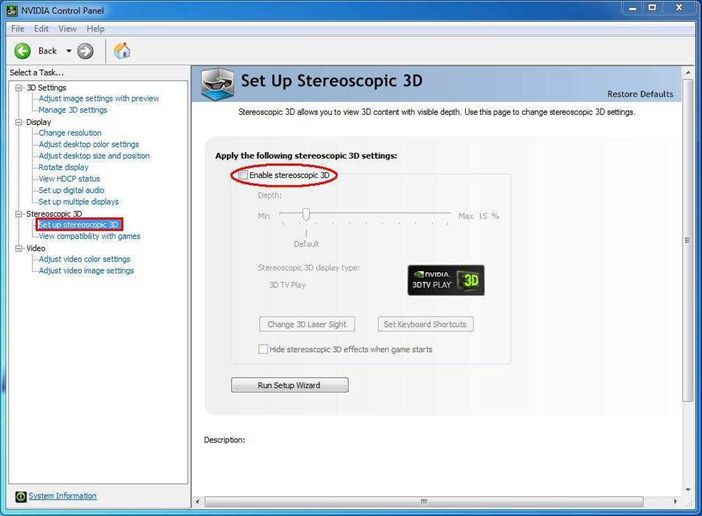Click Run Setup Wizard button
This screenshot has width=702, height=516.
pyautogui.click(x=289, y=385)
